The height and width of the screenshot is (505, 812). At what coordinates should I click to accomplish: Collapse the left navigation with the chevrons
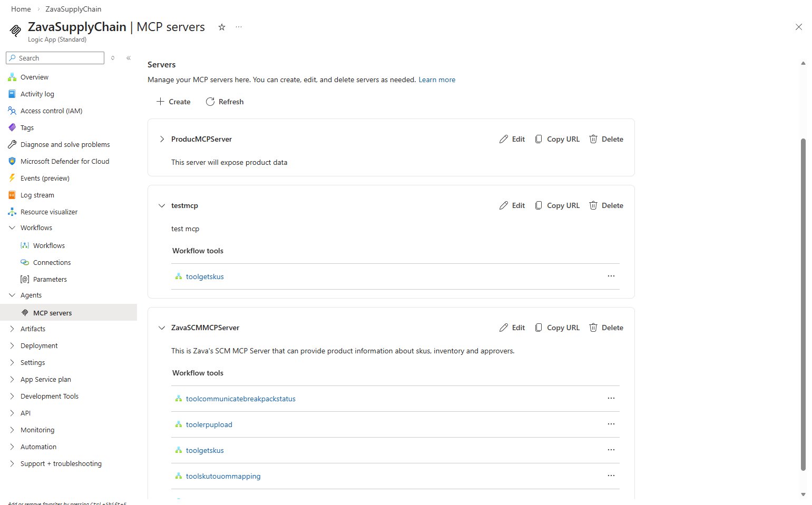[128, 58]
